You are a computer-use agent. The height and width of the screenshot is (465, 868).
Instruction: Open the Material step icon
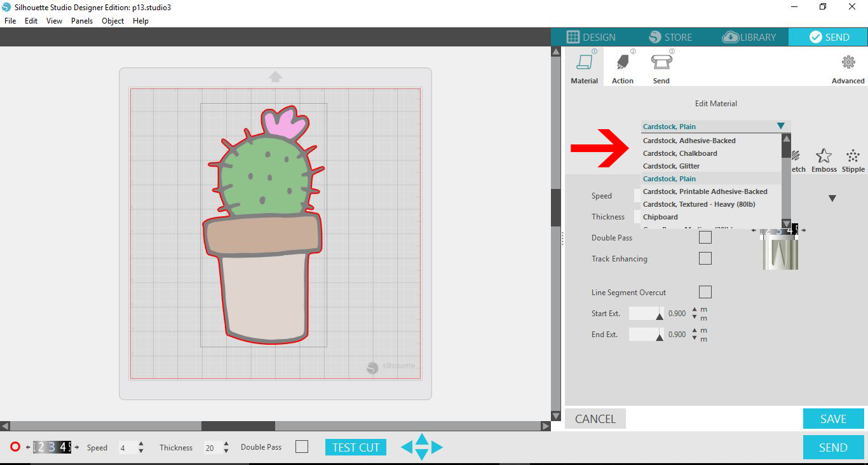coord(584,63)
